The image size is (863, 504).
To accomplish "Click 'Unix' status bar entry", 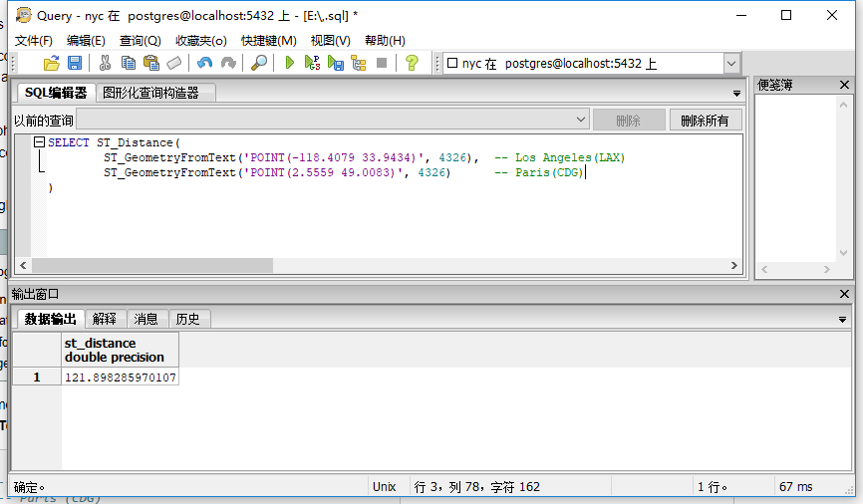I will pos(385,486).
